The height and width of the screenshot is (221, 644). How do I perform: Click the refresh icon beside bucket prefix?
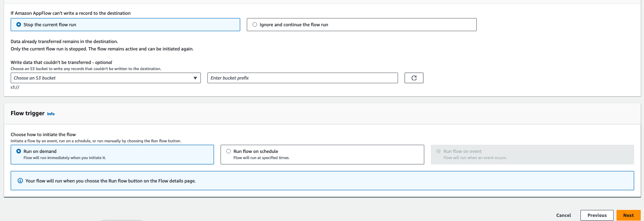point(414,78)
